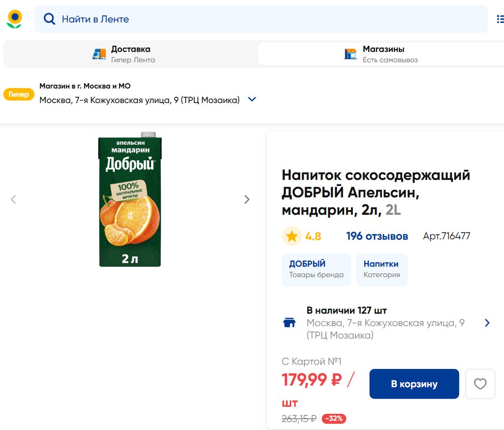Click the Lenta sunflower logo

click(14, 19)
